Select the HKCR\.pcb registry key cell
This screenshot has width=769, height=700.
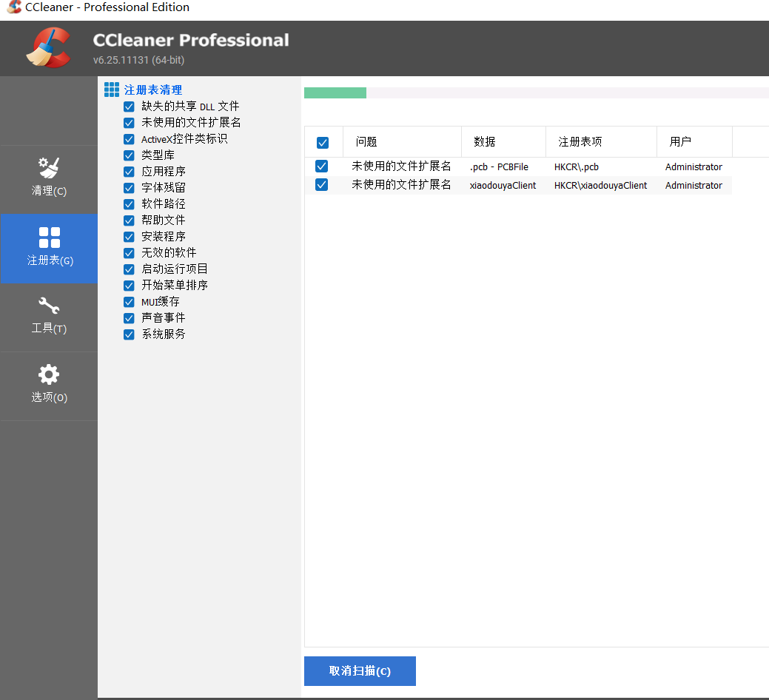pos(577,166)
